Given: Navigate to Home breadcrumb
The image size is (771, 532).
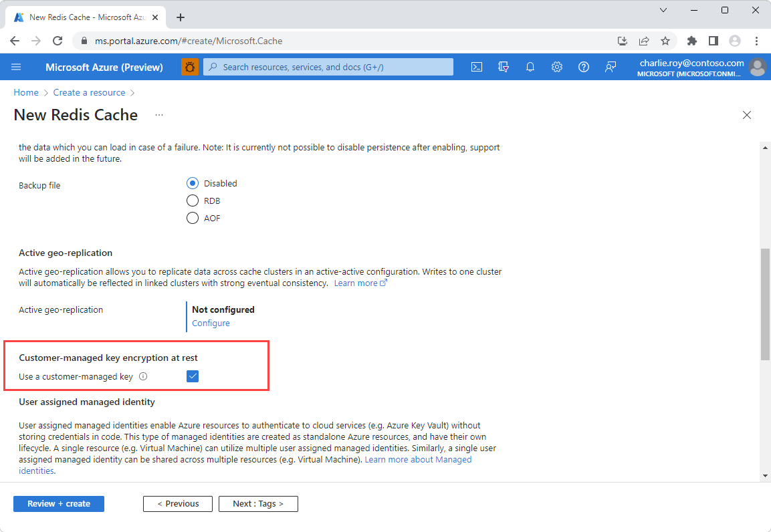Looking at the screenshot, I should (x=25, y=92).
